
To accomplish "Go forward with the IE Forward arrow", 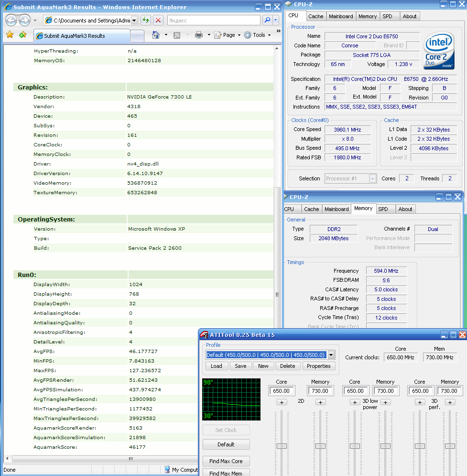I will [x=24, y=21].
